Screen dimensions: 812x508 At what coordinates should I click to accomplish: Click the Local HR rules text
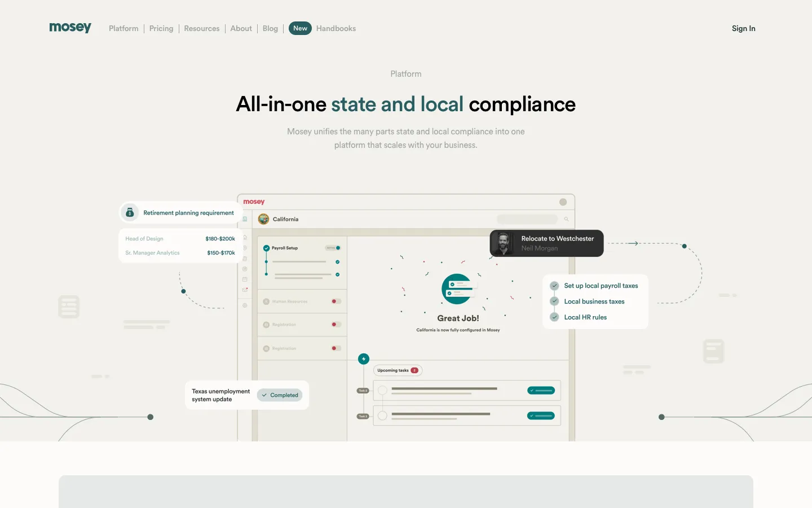click(585, 317)
